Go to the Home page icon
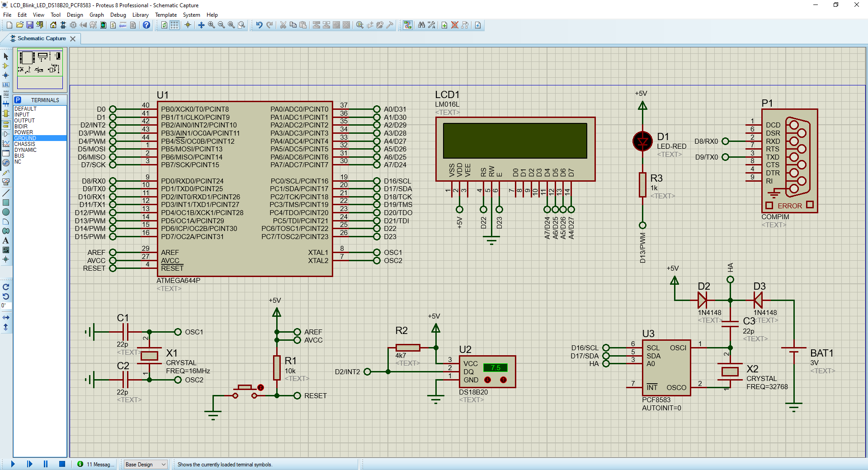The image size is (868, 470). click(53, 25)
